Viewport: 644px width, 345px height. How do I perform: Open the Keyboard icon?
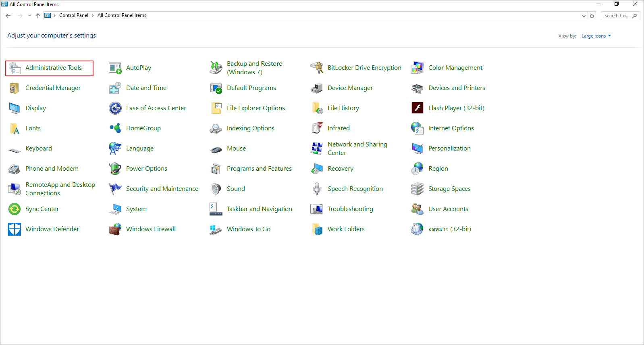pos(15,150)
